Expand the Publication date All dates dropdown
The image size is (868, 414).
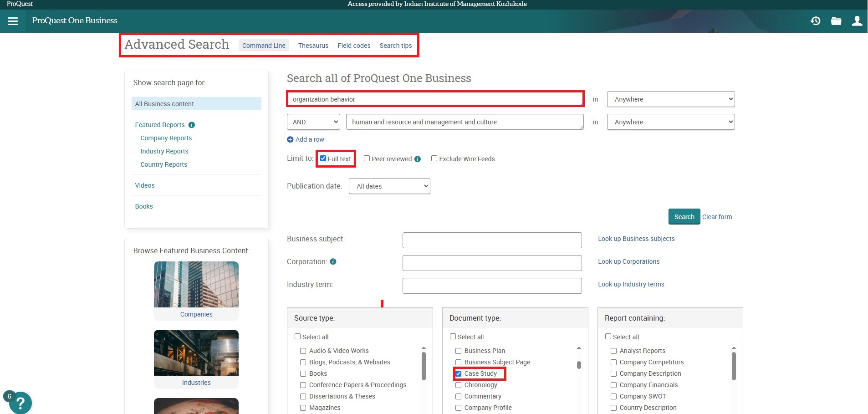[x=389, y=186]
